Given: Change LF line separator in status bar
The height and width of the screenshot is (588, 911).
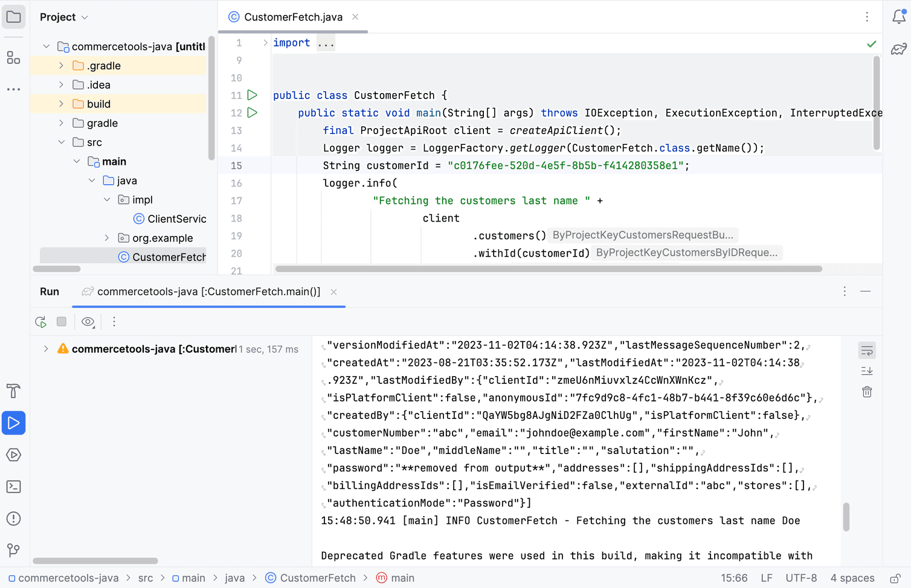Looking at the screenshot, I should (x=767, y=578).
